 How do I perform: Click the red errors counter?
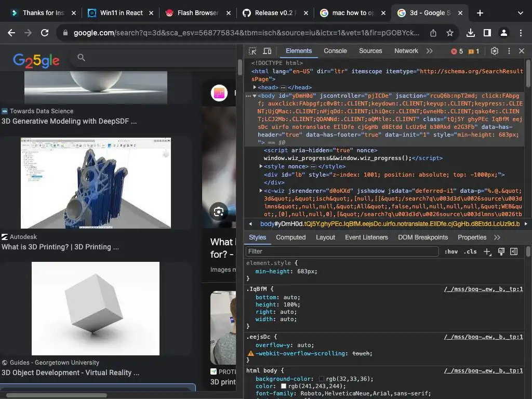[457, 51]
